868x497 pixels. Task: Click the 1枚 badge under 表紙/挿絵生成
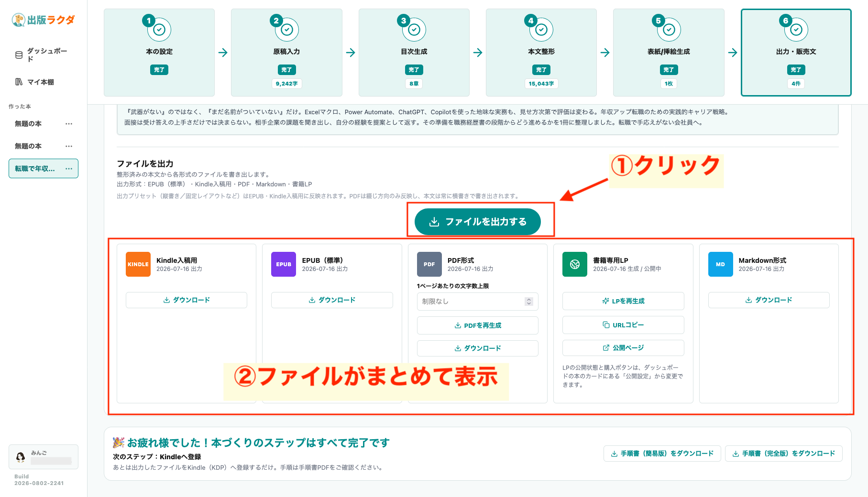(669, 84)
